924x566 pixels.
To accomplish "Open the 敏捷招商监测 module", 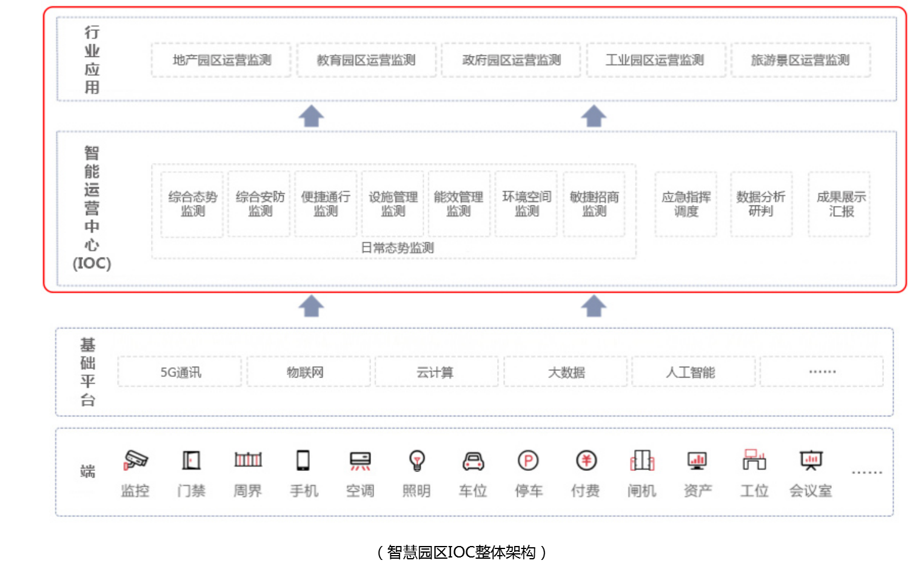I will point(594,204).
